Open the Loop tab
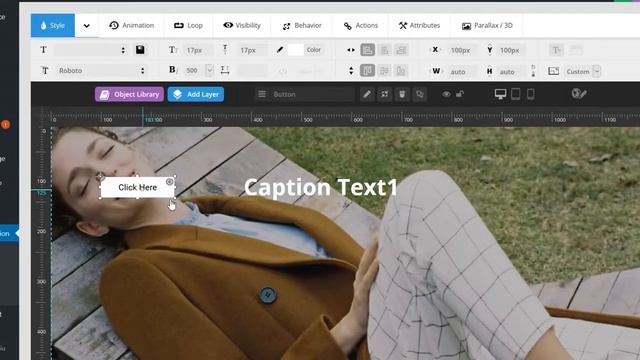640x360 pixels. [x=188, y=25]
